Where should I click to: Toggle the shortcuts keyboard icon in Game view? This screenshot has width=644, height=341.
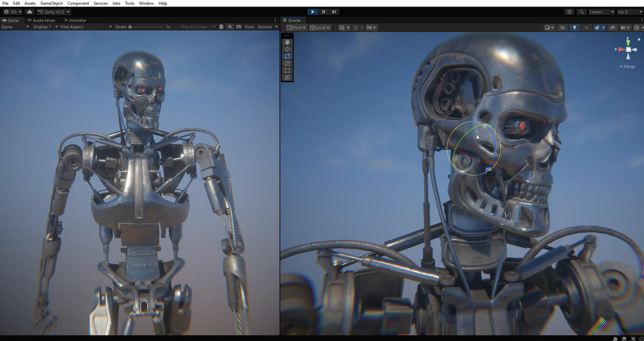point(238,27)
